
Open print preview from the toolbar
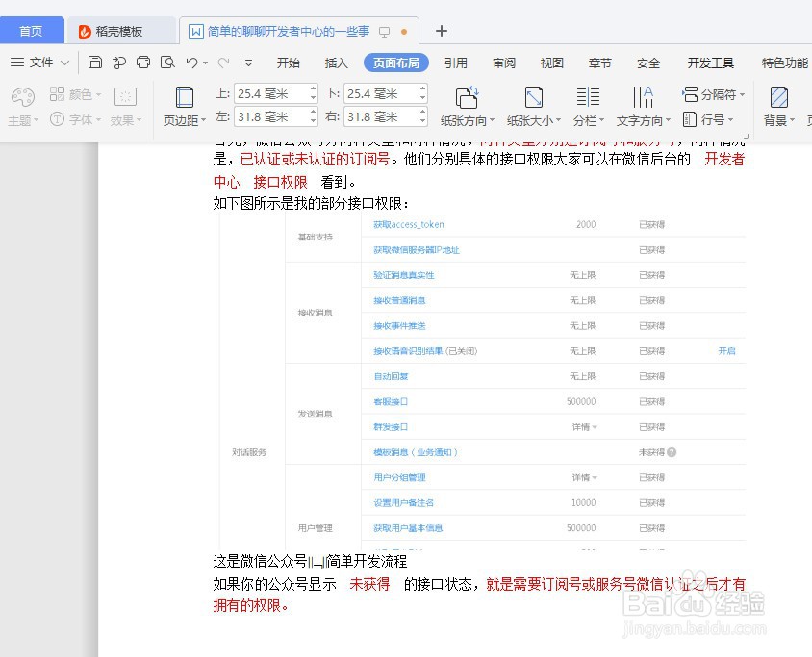(x=166, y=62)
